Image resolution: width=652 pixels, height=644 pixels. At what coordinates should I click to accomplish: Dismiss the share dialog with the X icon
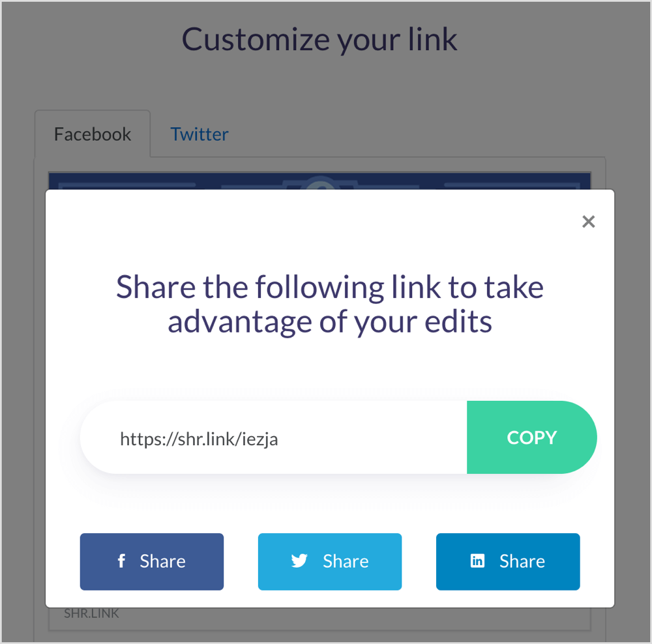click(x=588, y=222)
